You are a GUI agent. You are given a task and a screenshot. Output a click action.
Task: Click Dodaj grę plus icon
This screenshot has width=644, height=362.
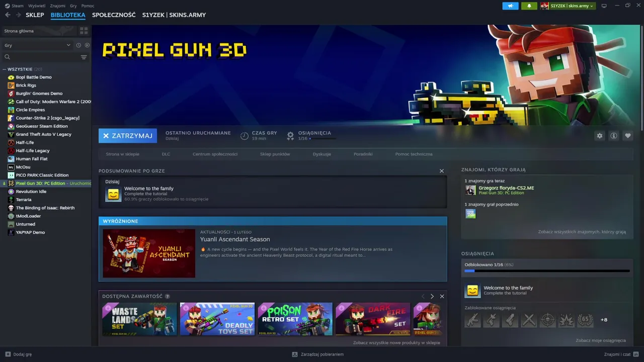(8, 354)
